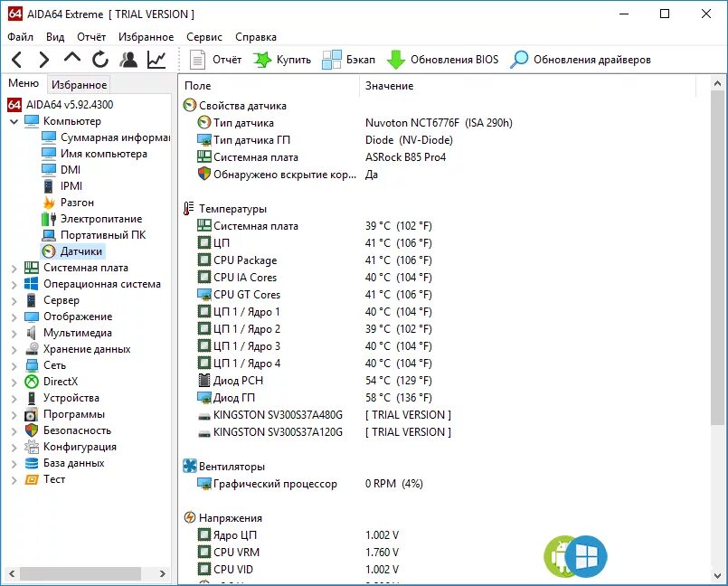The height and width of the screenshot is (586, 728).
Task: Expand the Устройства tree node
Action: pos(14,398)
